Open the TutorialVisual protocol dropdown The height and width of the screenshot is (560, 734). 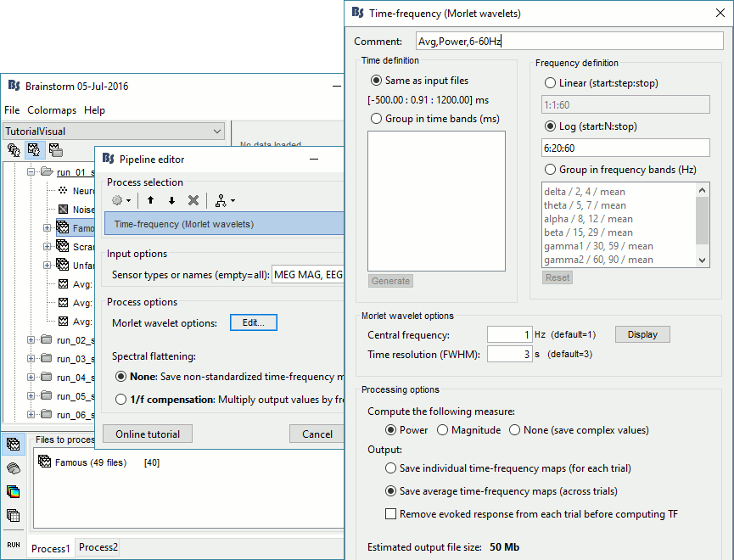[217, 132]
